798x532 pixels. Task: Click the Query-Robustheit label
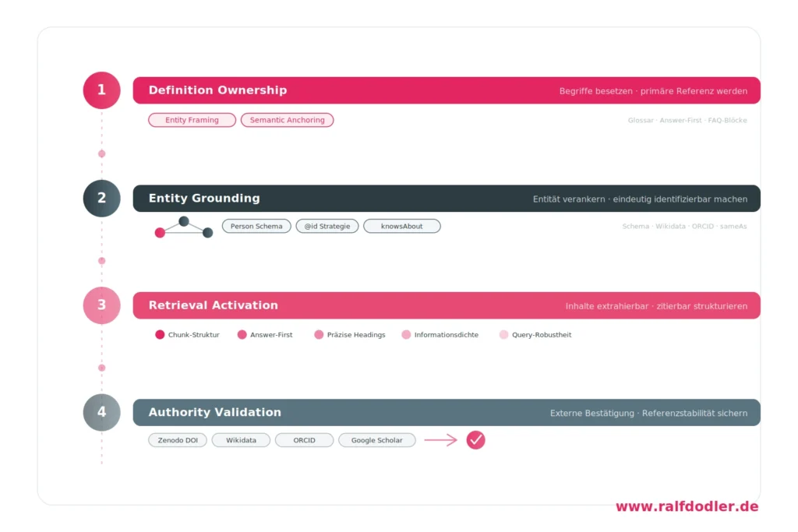[542, 335]
